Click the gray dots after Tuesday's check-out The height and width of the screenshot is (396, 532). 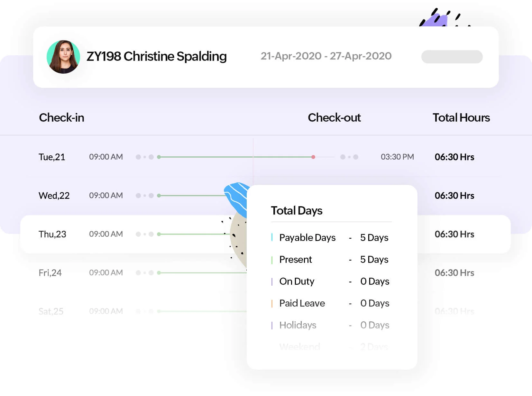click(x=349, y=157)
